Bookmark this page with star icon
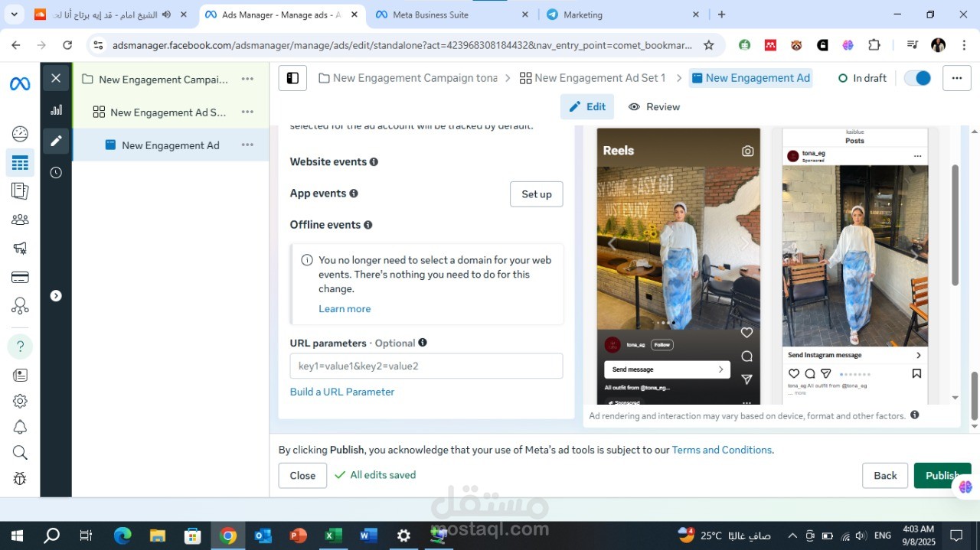The height and width of the screenshot is (550, 980). click(x=708, y=45)
